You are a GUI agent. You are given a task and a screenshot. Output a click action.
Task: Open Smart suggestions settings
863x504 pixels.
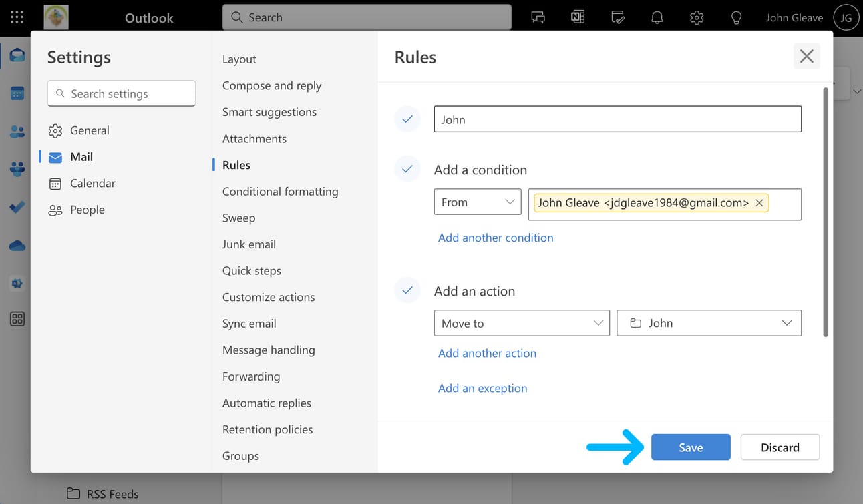pyautogui.click(x=270, y=112)
